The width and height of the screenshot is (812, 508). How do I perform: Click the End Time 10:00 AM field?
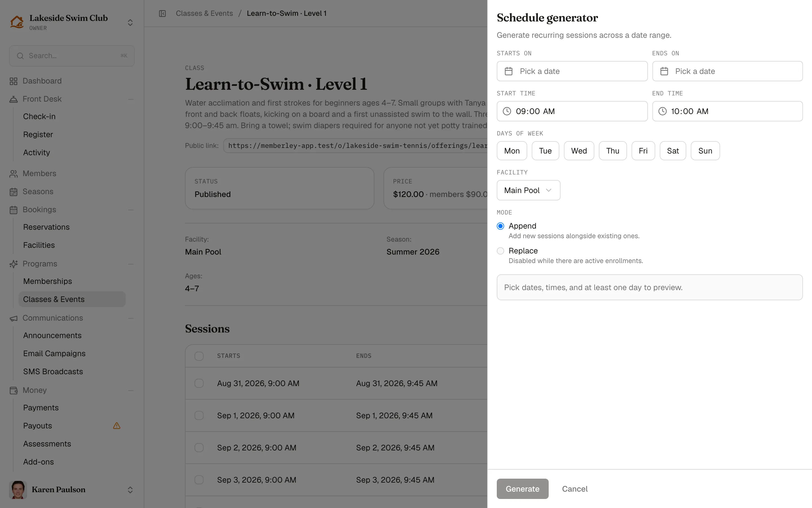coord(727,111)
